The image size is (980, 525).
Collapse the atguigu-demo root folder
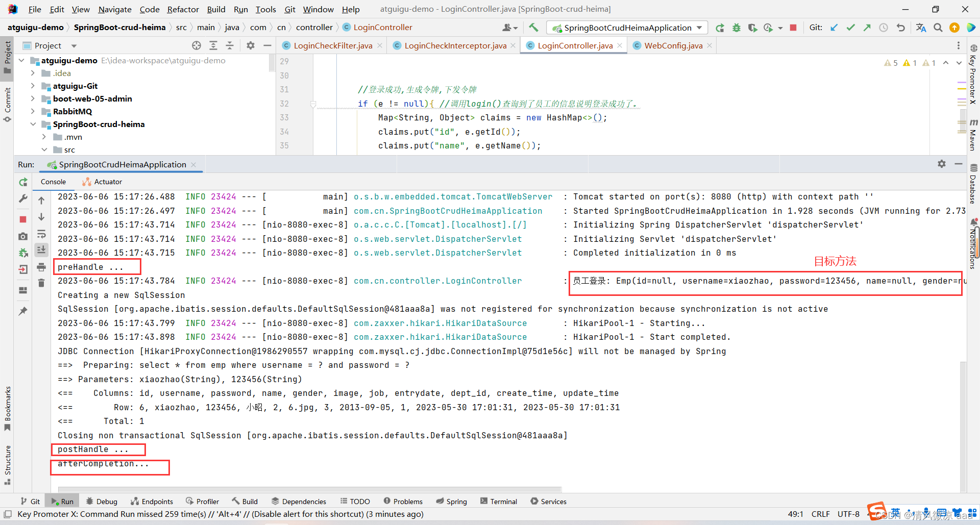point(21,60)
